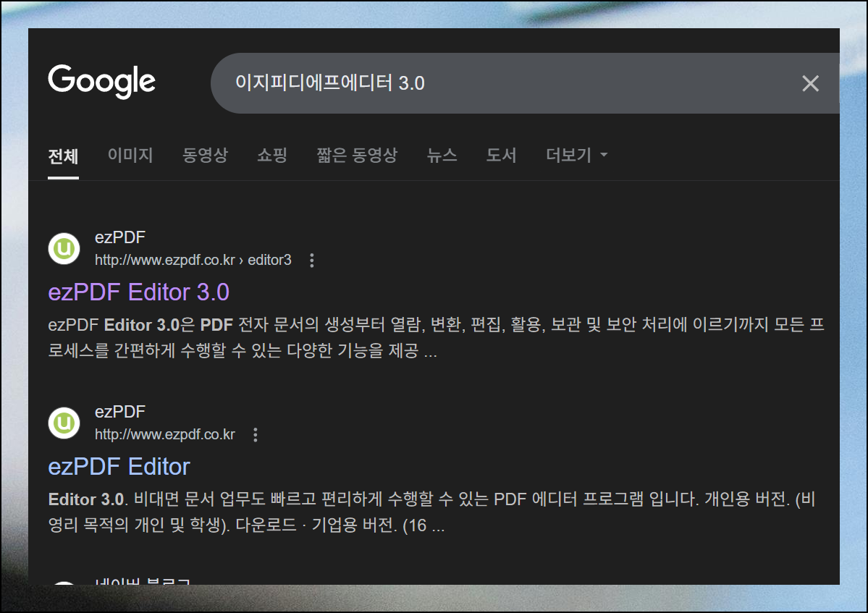Open the 도서 tab
Image resolution: width=868 pixels, height=613 pixels.
click(x=501, y=155)
